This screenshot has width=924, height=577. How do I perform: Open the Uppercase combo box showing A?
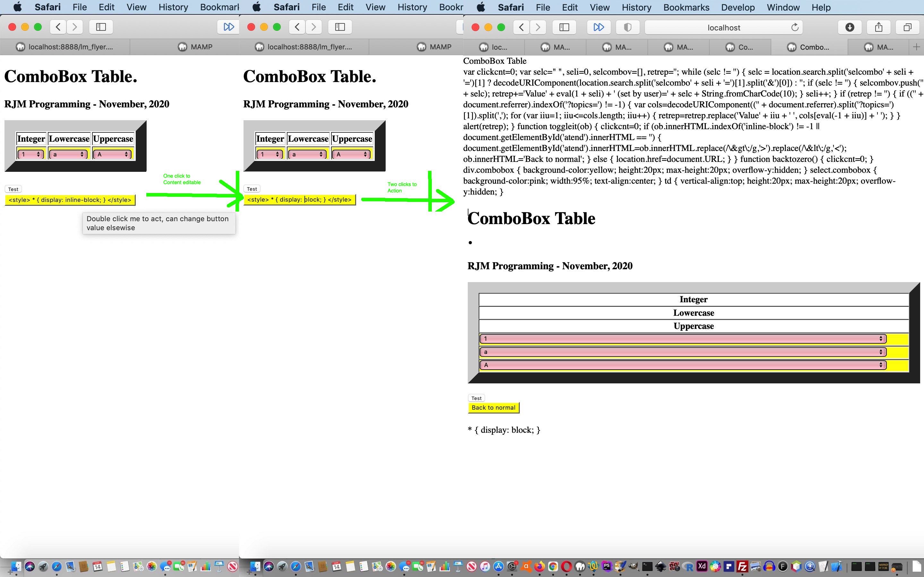[x=683, y=365]
